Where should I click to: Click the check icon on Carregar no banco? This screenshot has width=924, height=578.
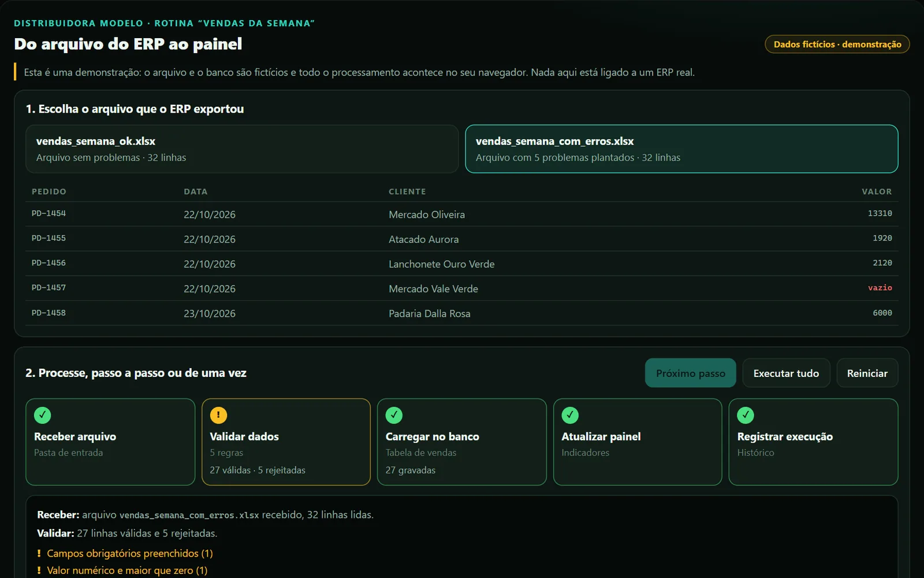tap(394, 415)
